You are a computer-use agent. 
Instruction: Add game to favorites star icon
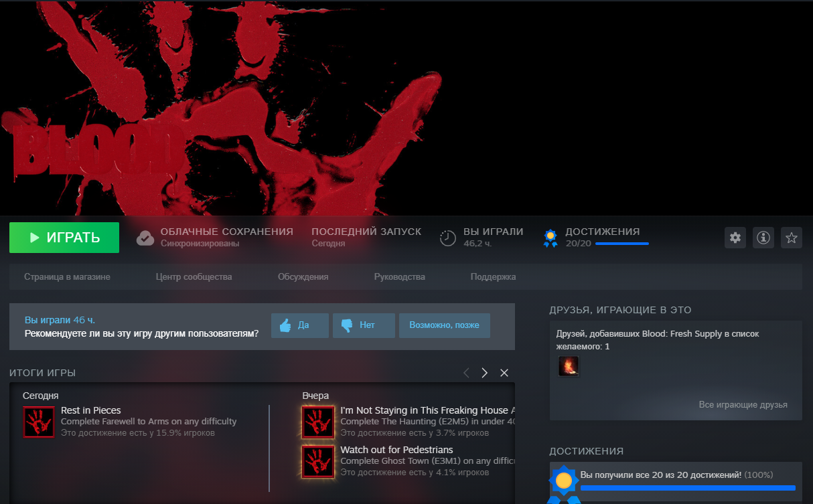792,238
